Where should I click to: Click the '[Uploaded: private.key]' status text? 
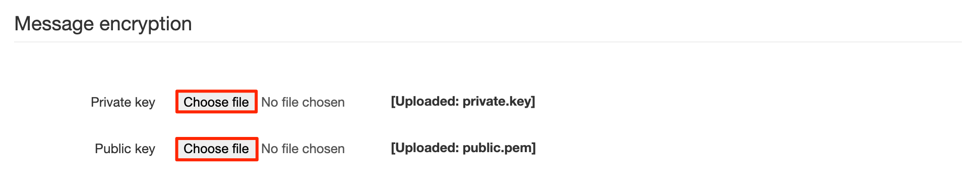pos(463,102)
